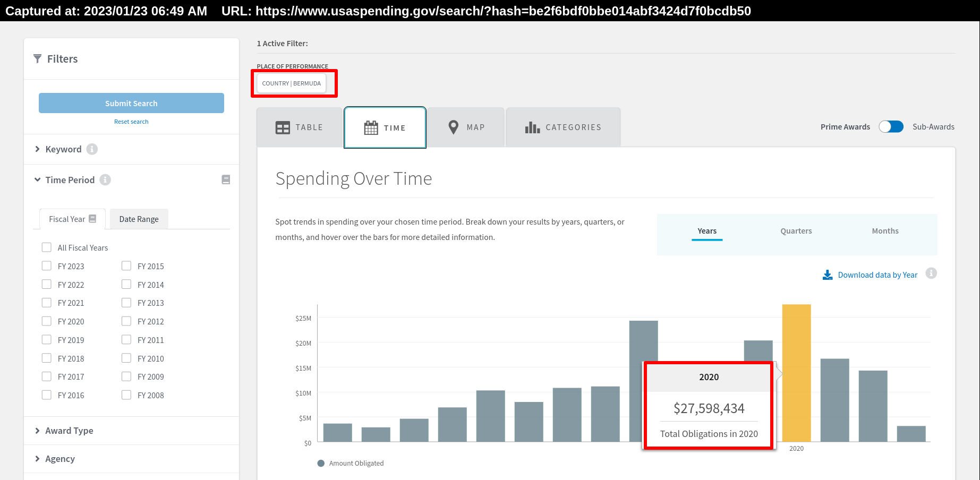Click the calendar icon on Time tab
Viewport: 980px width, 480px height.
pyautogui.click(x=371, y=127)
